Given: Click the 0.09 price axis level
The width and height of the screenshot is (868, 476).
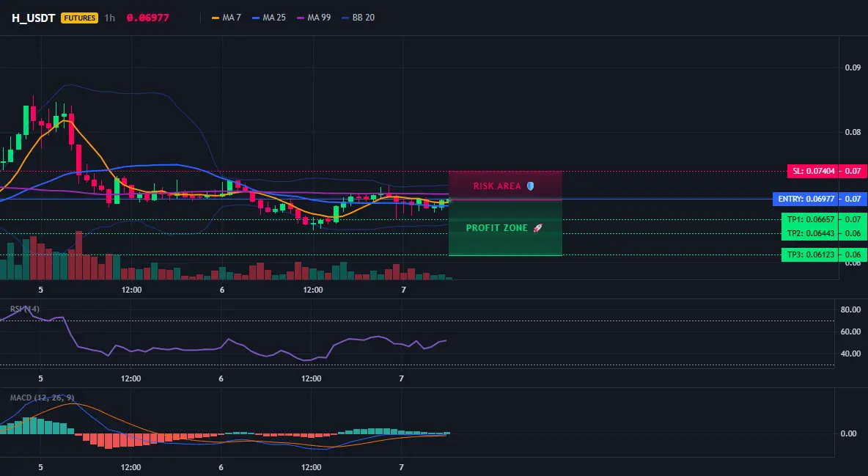Looking at the screenshot, I should click(x=853, y=67).
